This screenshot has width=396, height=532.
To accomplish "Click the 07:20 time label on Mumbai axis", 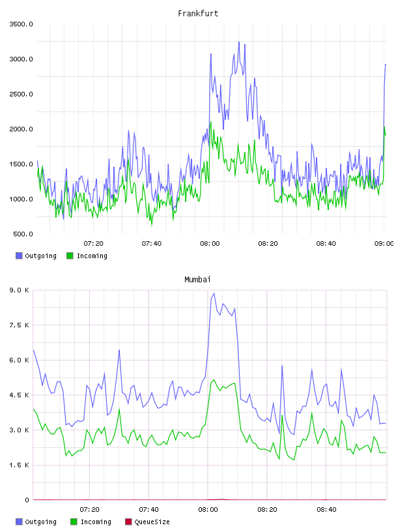I will (x=89, y=510).
